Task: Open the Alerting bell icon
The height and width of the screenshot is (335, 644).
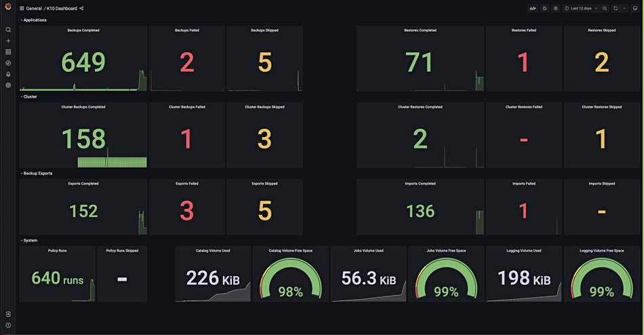Action: (8, 74)
